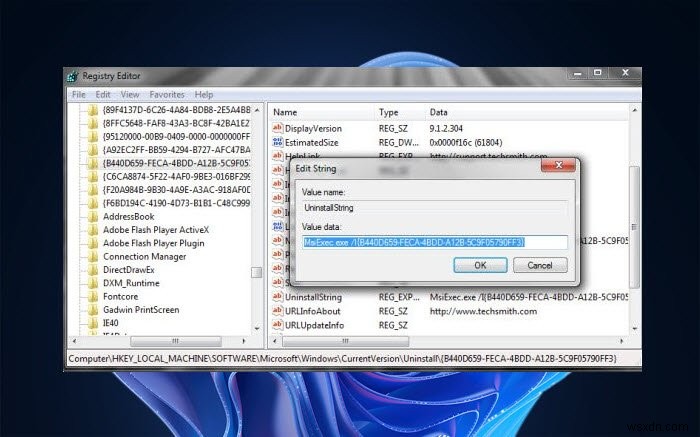Image resolution: width=700 pixels, height=437 pixels.
Task: Select the Fontcore registry key
Action: point(121,296)
